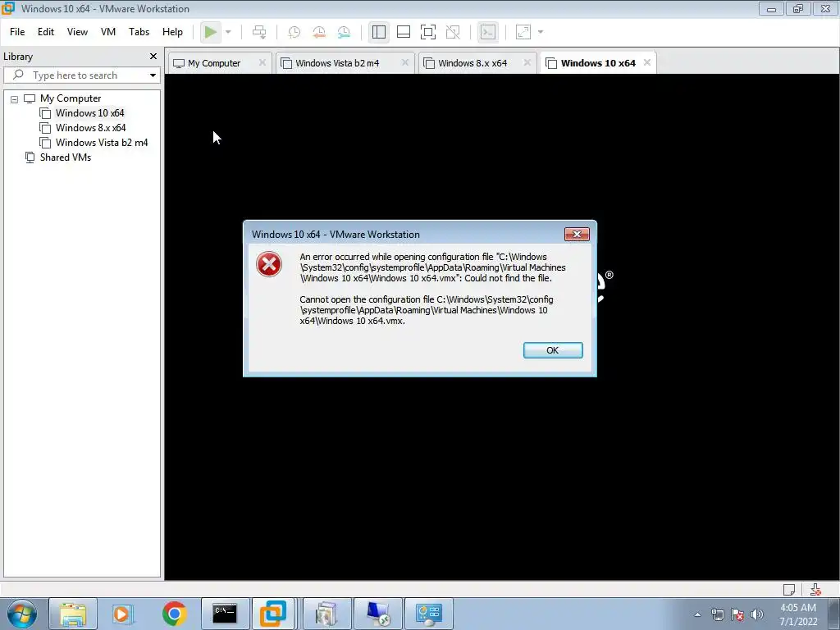Click the removable device icon in status bar
840x630 pixels.
815,590
